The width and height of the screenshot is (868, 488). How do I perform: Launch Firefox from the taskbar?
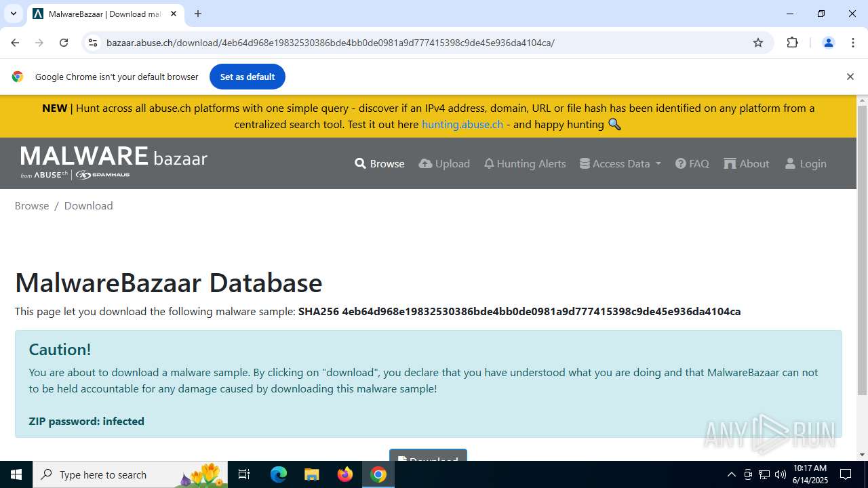[x=345, y=474]
